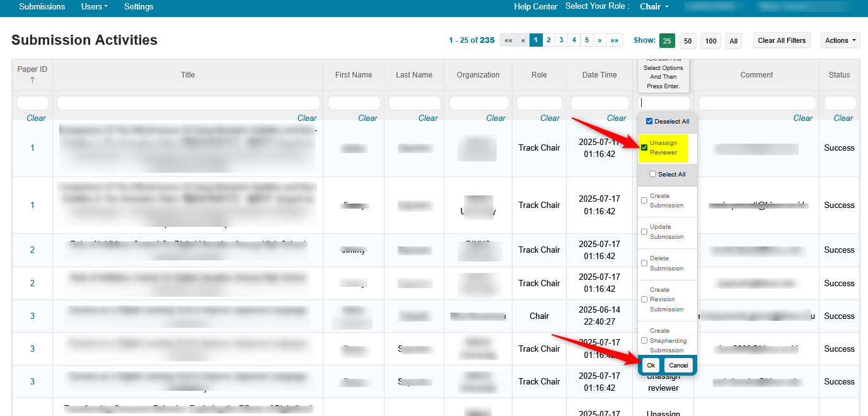Open the Help Center link
Viewport: 868px width, 416px height.
[x=535, y=7]
